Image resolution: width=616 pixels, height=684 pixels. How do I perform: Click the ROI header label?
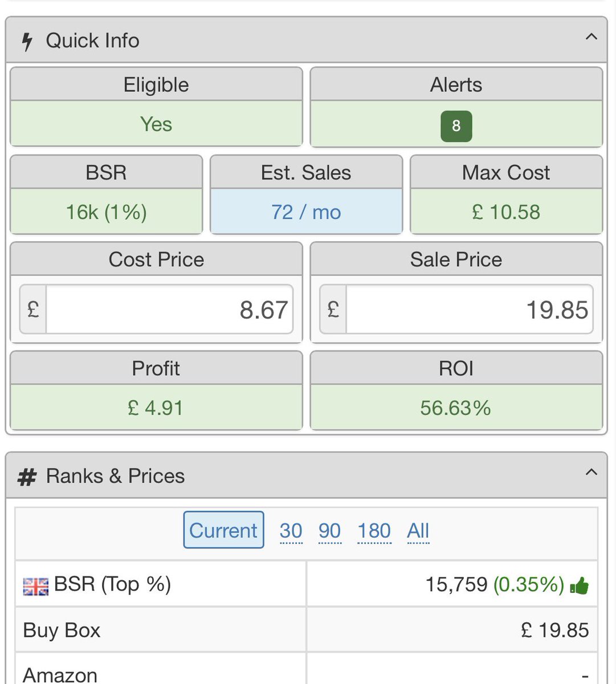tap(456, 368)
